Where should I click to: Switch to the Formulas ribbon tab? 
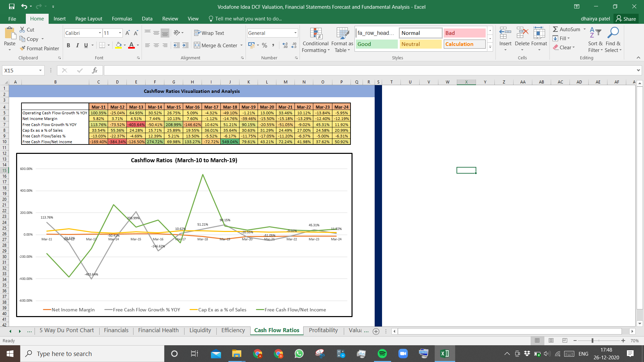pyautogui.click(x=122, y=19)
